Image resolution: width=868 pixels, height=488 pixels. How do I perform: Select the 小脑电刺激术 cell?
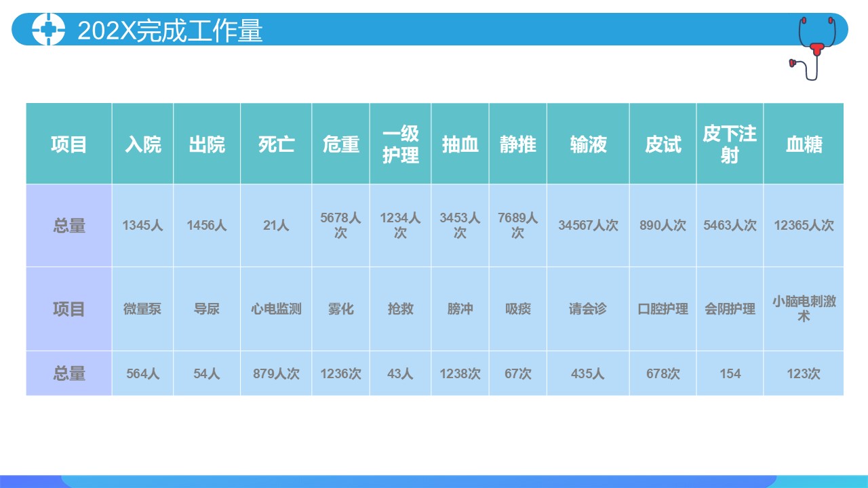[804, 309]
